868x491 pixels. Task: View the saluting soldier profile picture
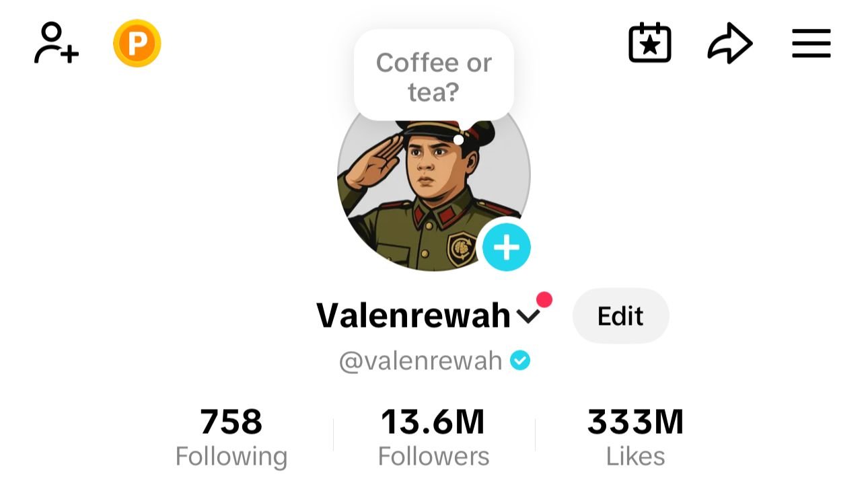click(433, 176)
